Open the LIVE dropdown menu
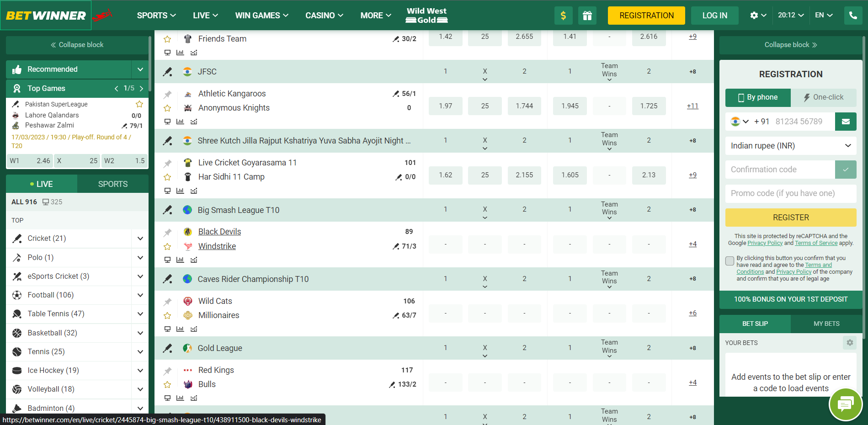Image resolution: width=868 pixels, height=425 pixels. pyautogui.click(x=205, y=16)
